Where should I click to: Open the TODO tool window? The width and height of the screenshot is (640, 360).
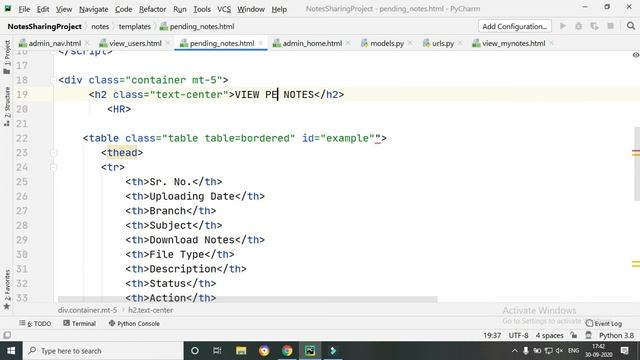(35, 324)
